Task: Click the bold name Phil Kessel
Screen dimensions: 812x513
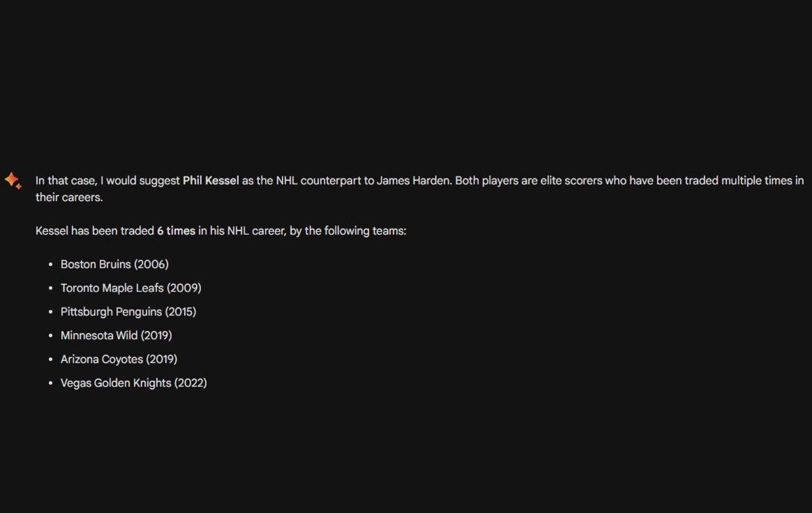Action: coord(211,180)
